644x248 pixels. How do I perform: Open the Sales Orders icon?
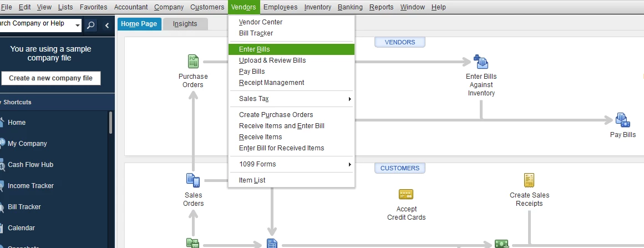193,180
